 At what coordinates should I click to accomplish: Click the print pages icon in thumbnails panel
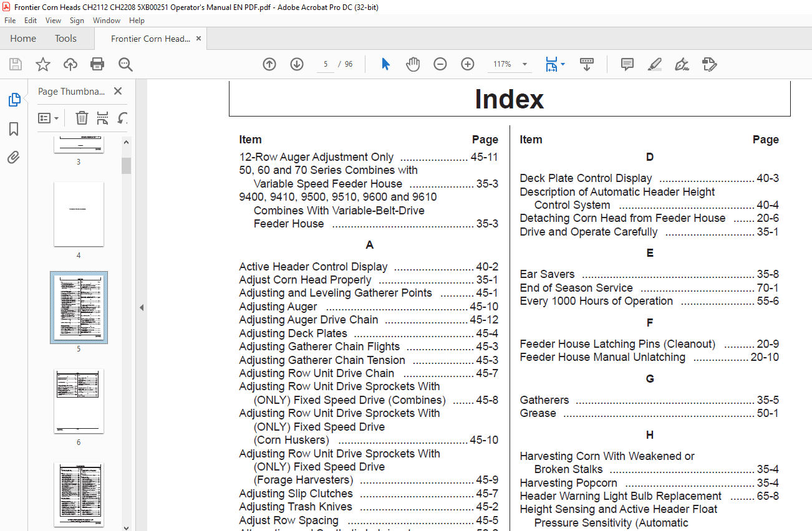[103, 118]
